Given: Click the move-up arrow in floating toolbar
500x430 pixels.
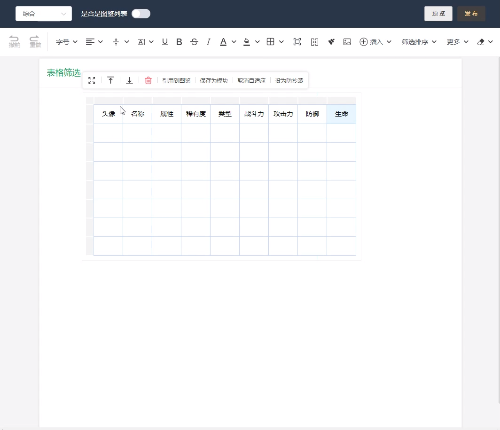Looking at the screenshot, I should pos(110,80).
